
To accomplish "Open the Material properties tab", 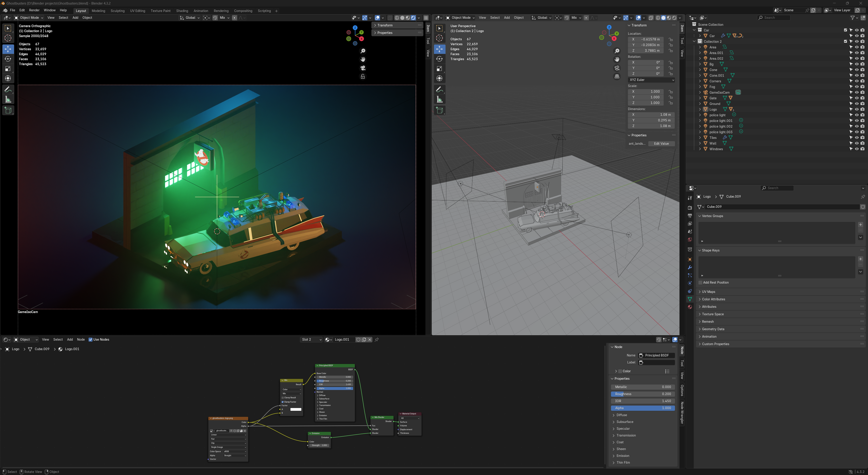I will (690, 307).
